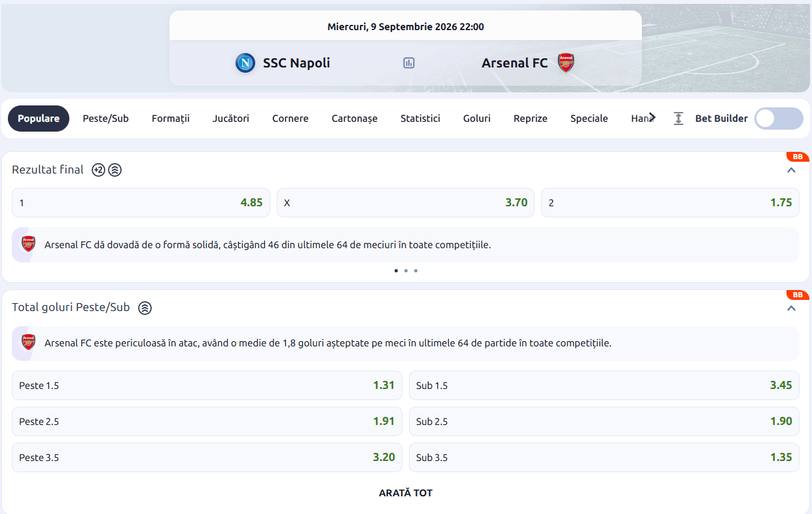812x514 pixels.
Task: Open the Goluri tab
Action: coord(477,119)
